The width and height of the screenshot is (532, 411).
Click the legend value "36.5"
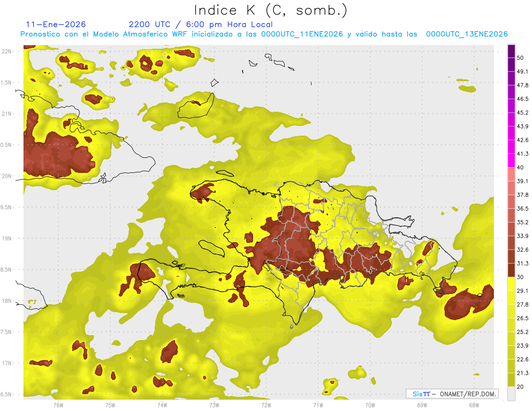pos(523,208)
